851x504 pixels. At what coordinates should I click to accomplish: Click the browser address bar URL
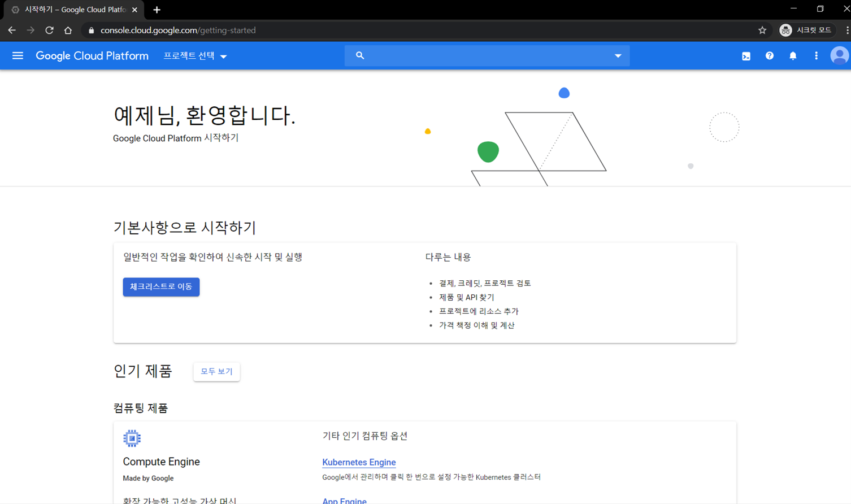point(178,31)
